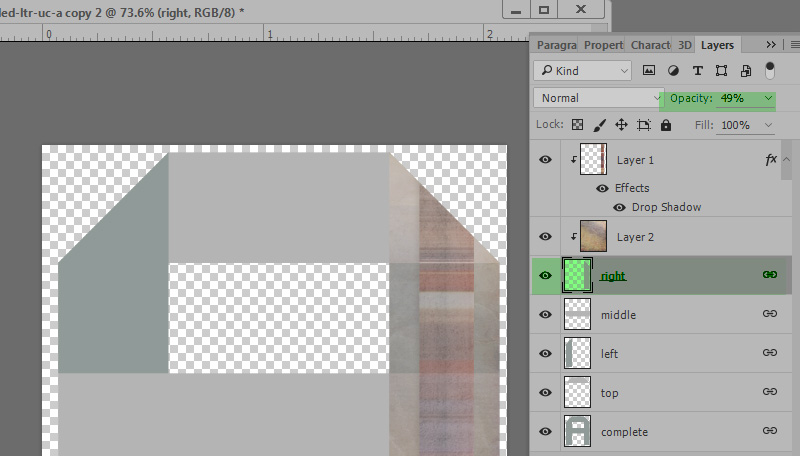Select the layer named middle
Viewport: 800px width, 456px height.
coord(618,315)
